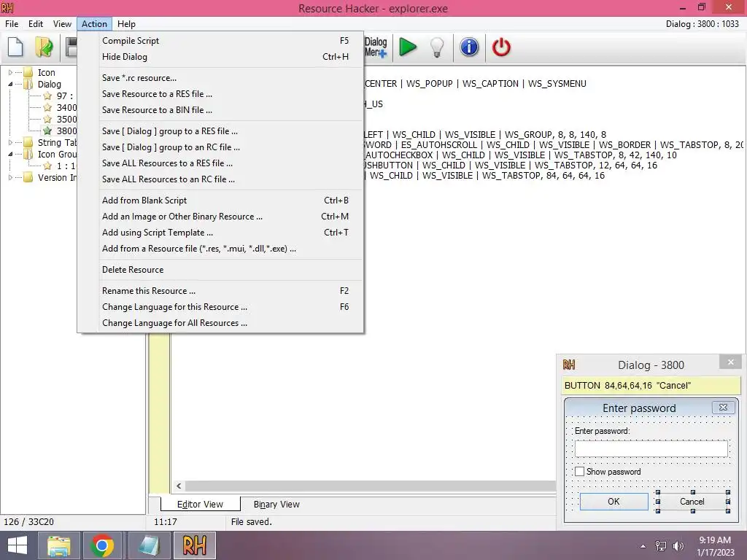Click the blue Info icon
This screenshot has width=747, height=560.
click(x=469, y=47)
